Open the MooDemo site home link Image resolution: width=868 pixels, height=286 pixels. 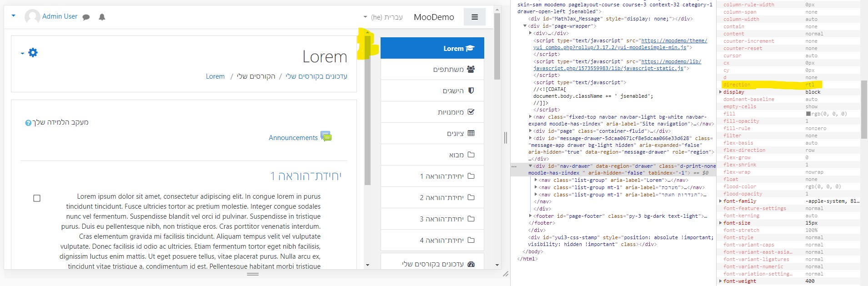(x=434, y=17)
